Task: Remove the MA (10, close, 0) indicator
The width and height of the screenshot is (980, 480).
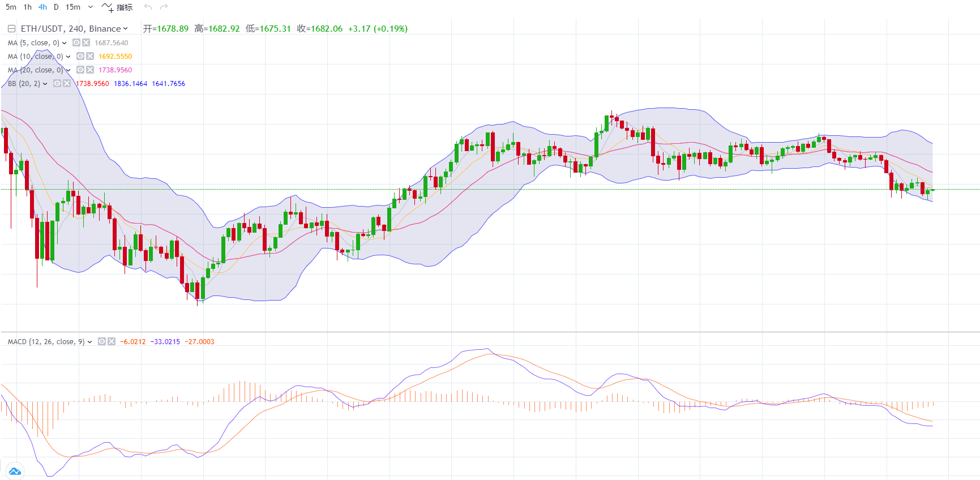Action: click(x=90, y=56)
